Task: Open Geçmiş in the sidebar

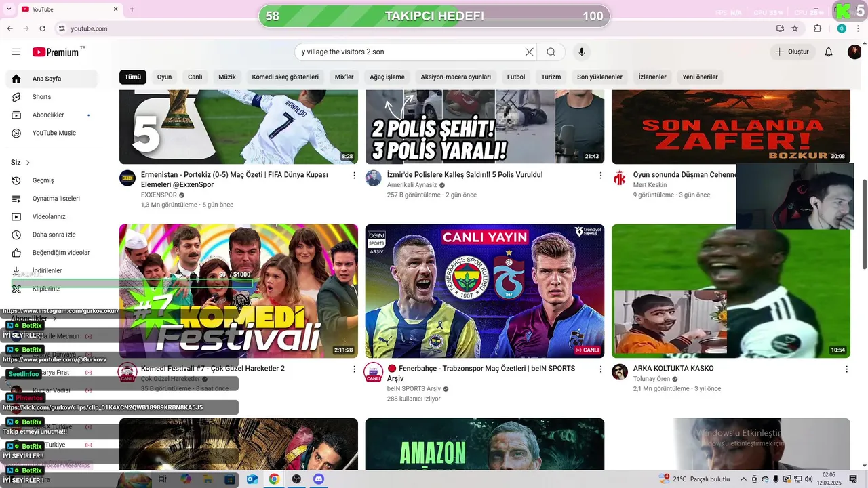Action: pyautogui.click(x=52, y=180)
